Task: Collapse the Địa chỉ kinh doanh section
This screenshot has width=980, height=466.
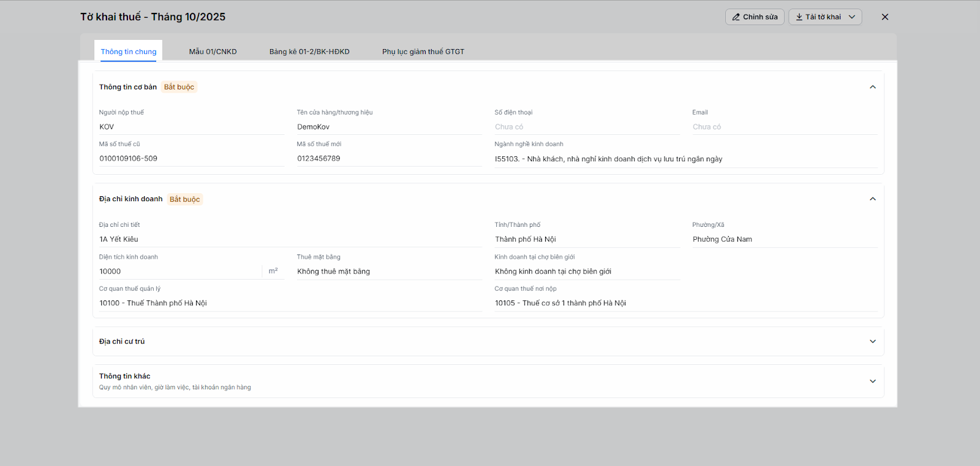Action: click(x=873, y=199)
